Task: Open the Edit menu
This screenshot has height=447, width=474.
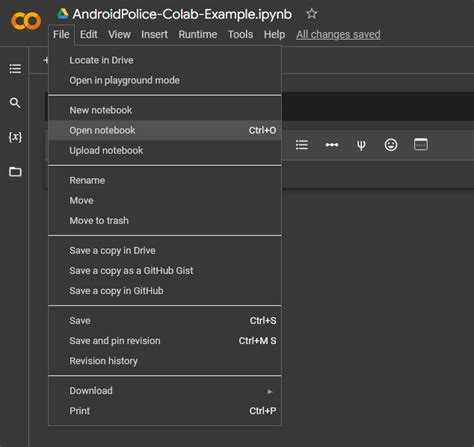Action: pyautogui.click(x=89, y=34)
